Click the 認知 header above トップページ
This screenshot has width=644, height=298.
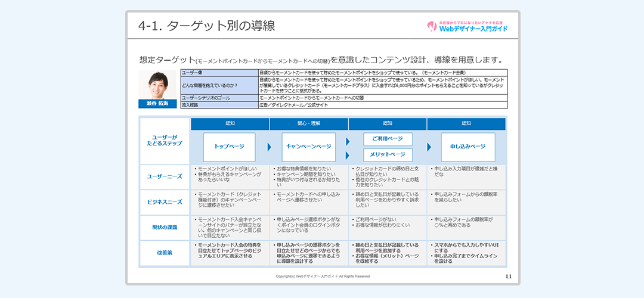point(230,124)
